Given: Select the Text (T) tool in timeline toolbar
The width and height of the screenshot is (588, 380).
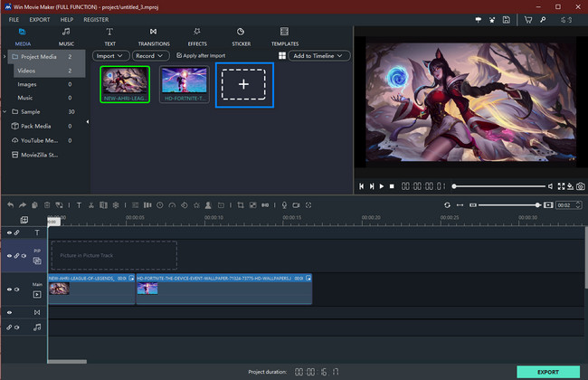Looking at the screenshot, I should [79, 205].
